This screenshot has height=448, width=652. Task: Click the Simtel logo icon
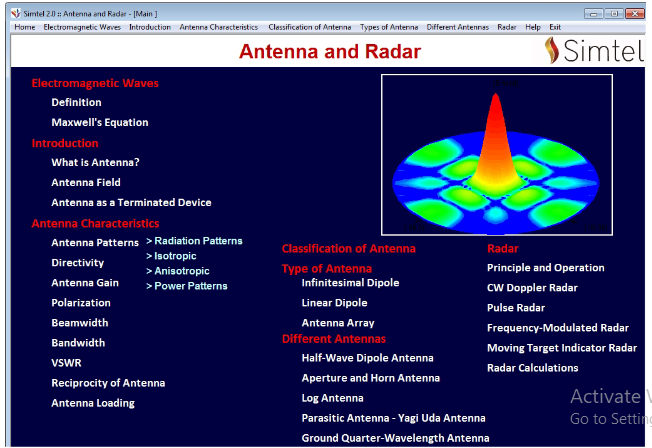(x=551, y=50)
